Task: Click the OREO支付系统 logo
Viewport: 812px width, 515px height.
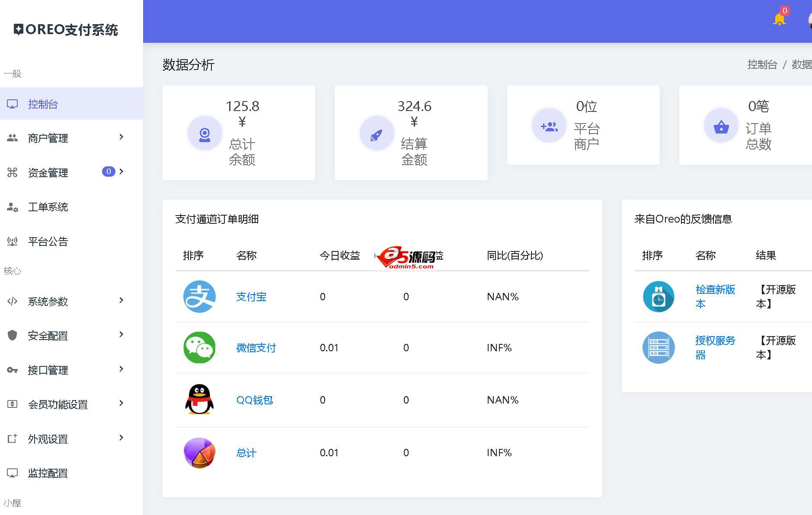Action: pos(66,29)
